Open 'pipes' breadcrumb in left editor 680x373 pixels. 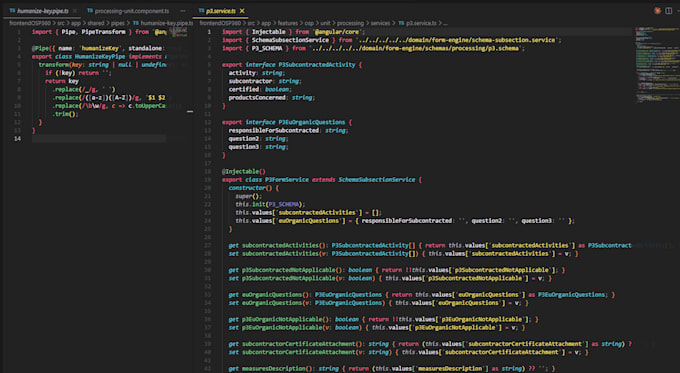(117, 23)
